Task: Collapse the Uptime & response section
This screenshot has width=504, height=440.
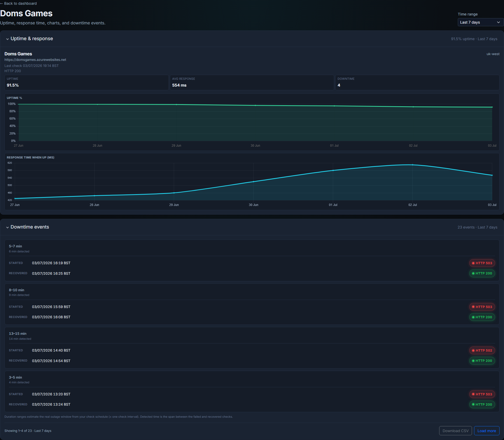Action: 29,39
